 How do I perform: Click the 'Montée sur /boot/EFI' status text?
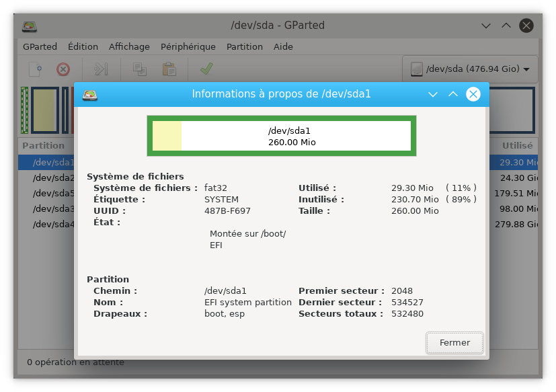tap(248, 239)
